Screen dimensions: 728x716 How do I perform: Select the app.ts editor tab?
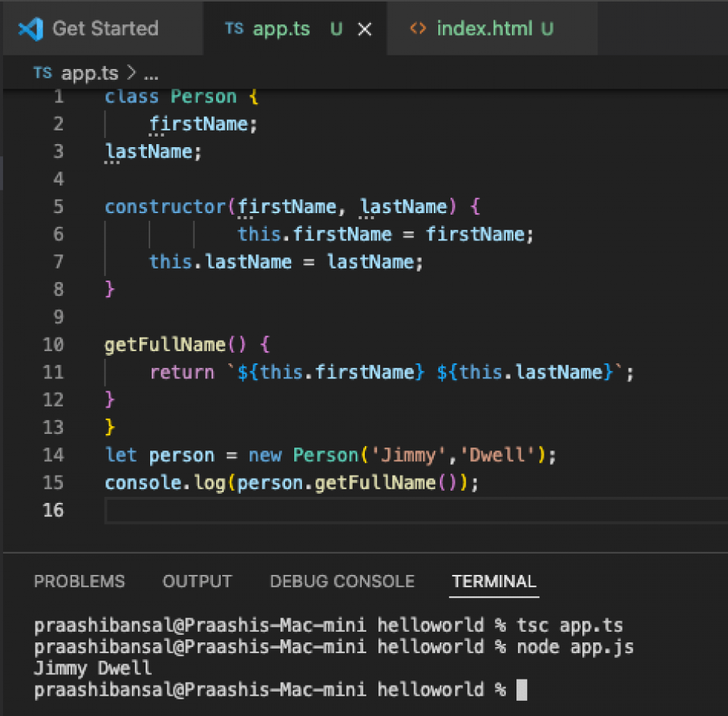click(295, 28)
